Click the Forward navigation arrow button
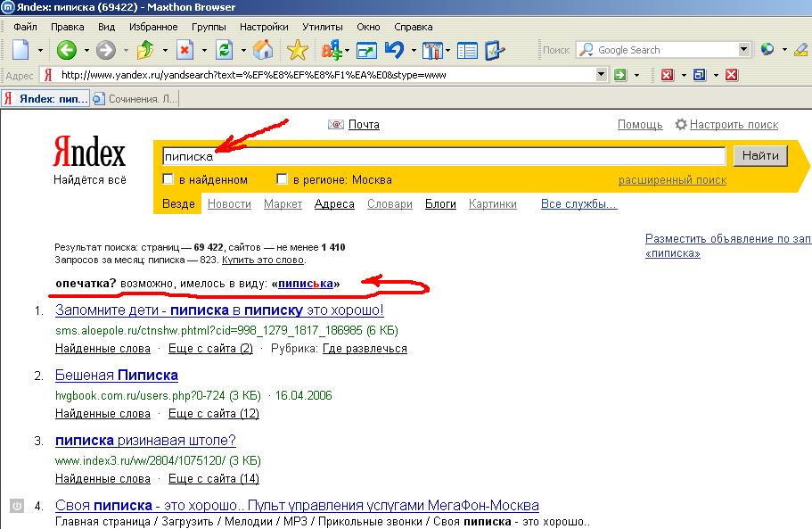The width and height of the screenshot is (812, 529). pyautogui.click(x=105, y=50)
